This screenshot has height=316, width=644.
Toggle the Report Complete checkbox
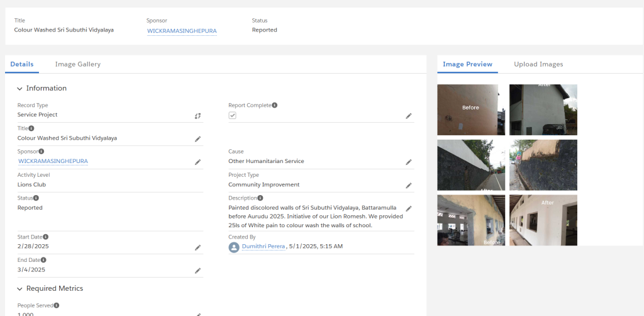coord(233,115)
